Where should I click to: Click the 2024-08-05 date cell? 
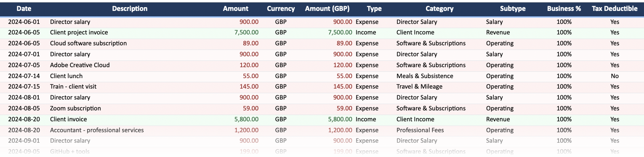coord(24,108)
